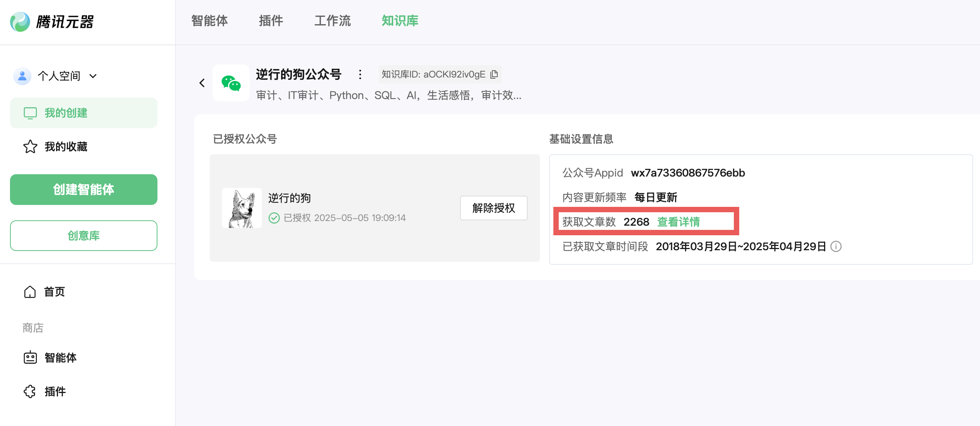Click the 插件 puzzle icon in sidebar
This screenshot has width=980, height=426.
pos(30,391)
